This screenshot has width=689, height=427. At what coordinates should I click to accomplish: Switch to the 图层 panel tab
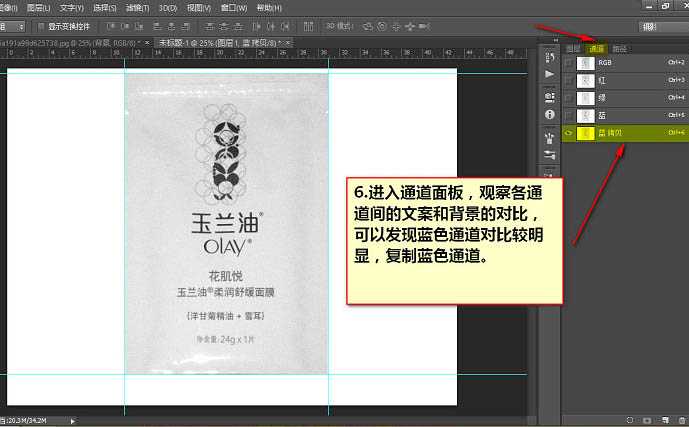pyautogui.click(x=573, y=47)
